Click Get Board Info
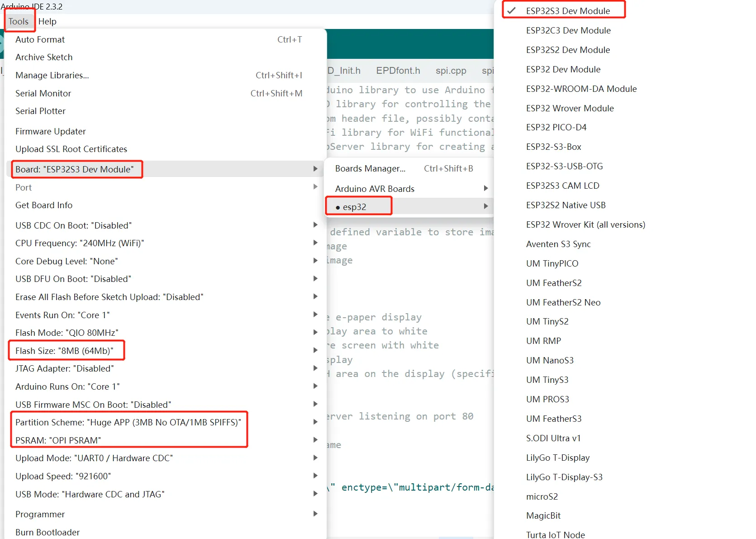The height and width of the screenshot is (539, 756). click(44, 205)
